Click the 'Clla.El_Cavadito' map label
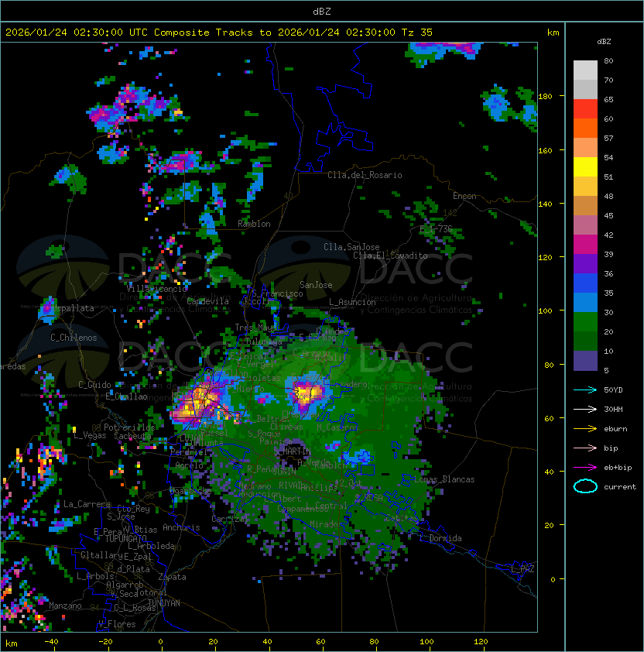This screenshot has height=652, width=644. pos(390,256)
